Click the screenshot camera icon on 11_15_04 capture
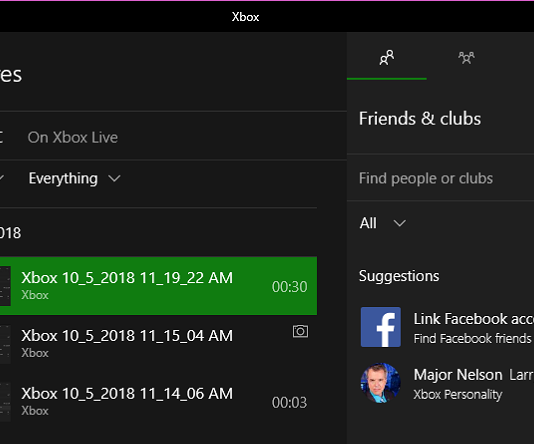534x444 pixels. [x=300, y=331]
